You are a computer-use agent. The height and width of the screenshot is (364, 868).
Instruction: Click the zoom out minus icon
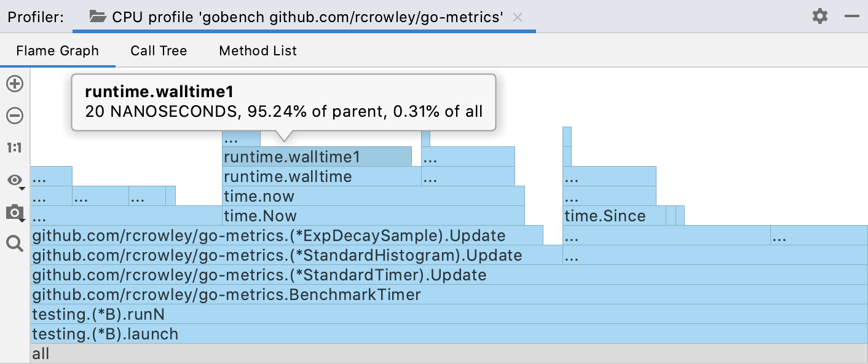point(15,116)
